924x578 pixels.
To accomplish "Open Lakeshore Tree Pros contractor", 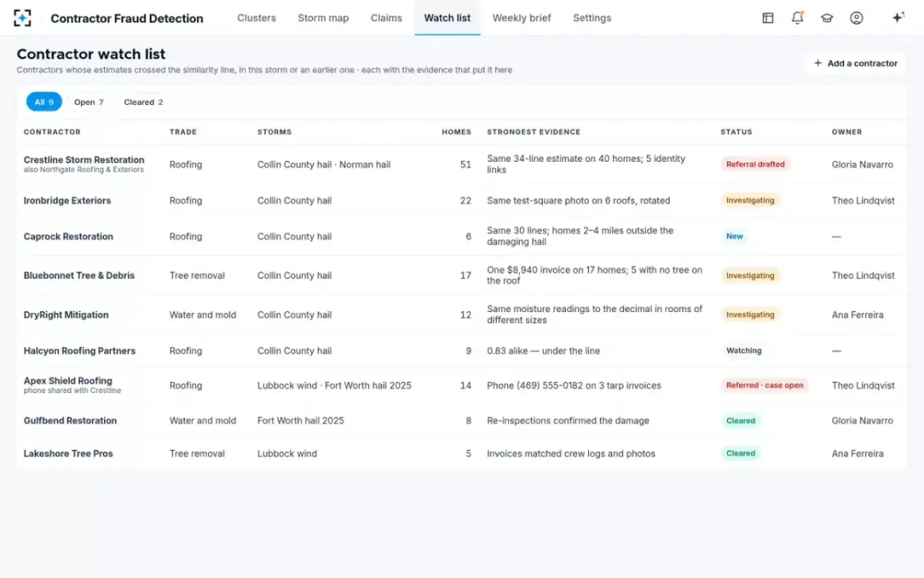I will coord(69,453).
